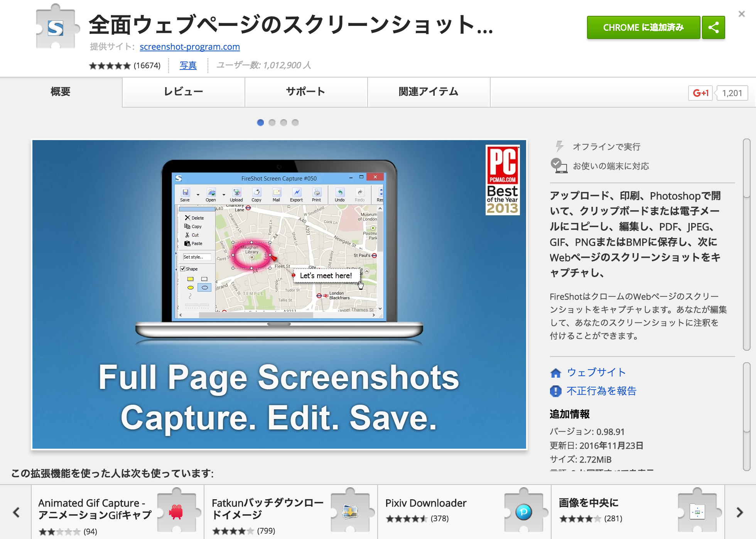This screenshot has width=756, height=539.
Task: Select the third carousel dot
Action: (x=283, y=122)
